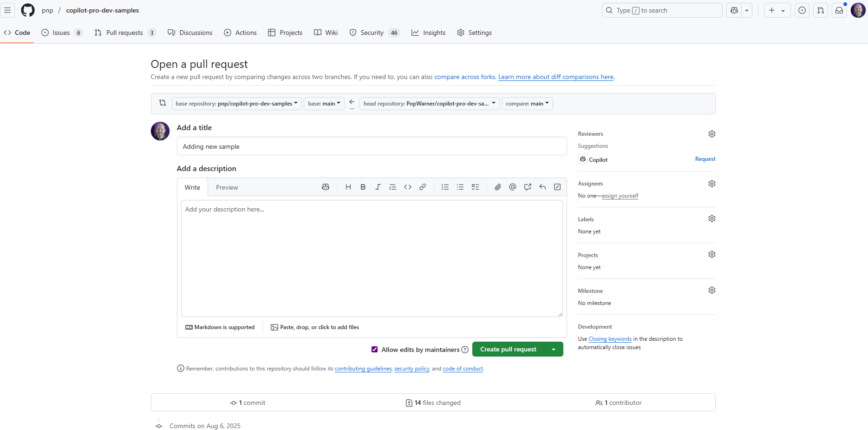Click the Copilot icon in editor toolbar

(x=326, y=187)
